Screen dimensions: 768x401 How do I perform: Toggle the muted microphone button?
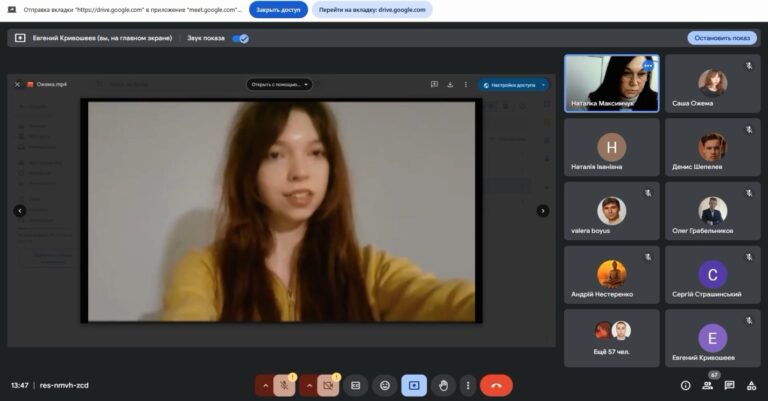point(284,385)
